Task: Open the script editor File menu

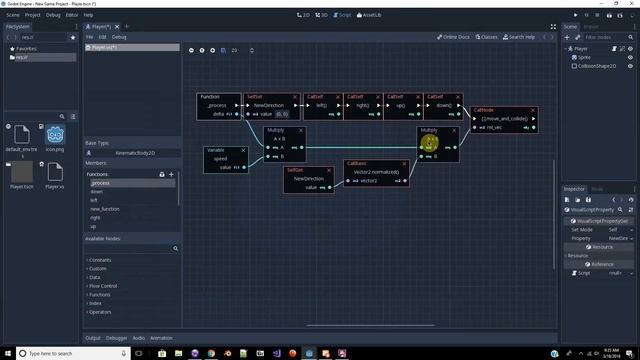Action: coord(89,37)
